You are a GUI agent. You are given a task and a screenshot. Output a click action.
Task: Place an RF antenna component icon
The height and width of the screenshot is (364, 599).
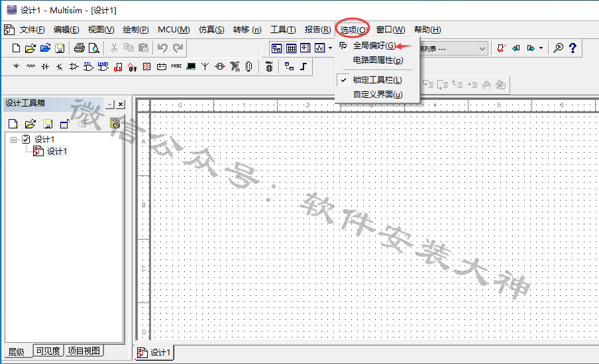tap(205, 66)
